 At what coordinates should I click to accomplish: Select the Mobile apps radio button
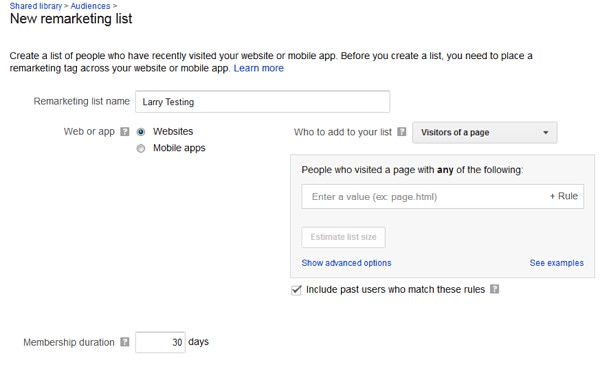(141, 149)
